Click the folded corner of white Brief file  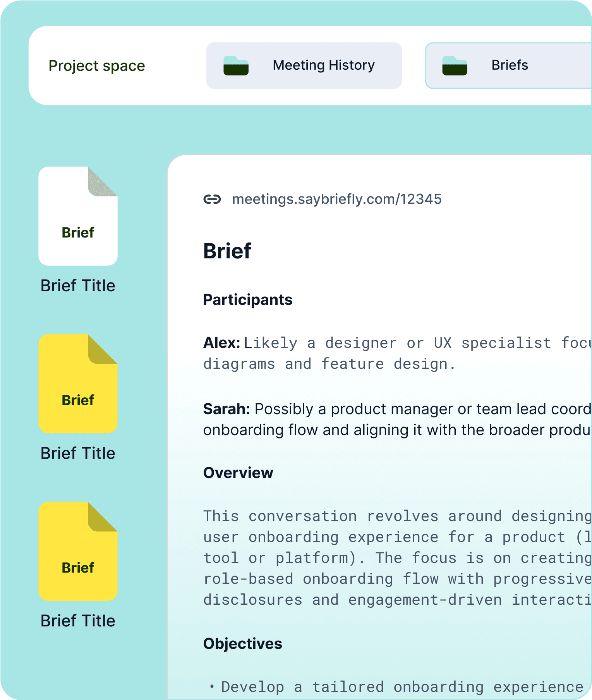pyautogui.click(x=102, y=181)
